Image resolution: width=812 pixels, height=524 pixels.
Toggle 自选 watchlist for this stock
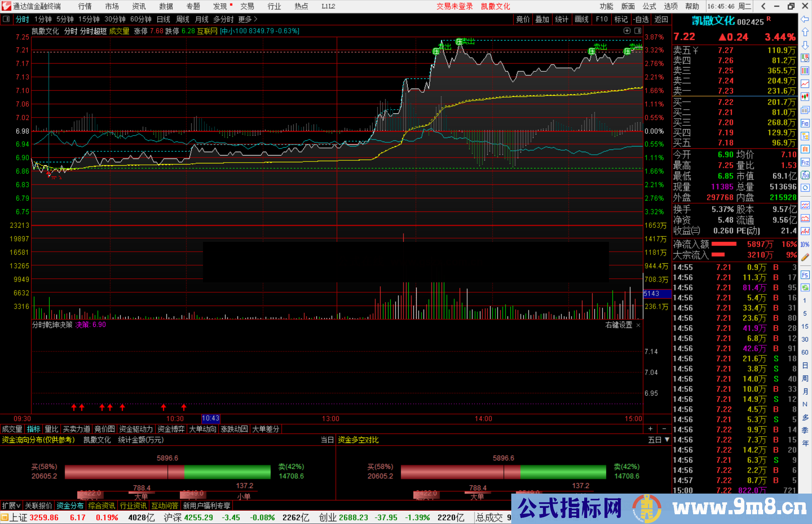pyautogui.click(x=641, y=19)
